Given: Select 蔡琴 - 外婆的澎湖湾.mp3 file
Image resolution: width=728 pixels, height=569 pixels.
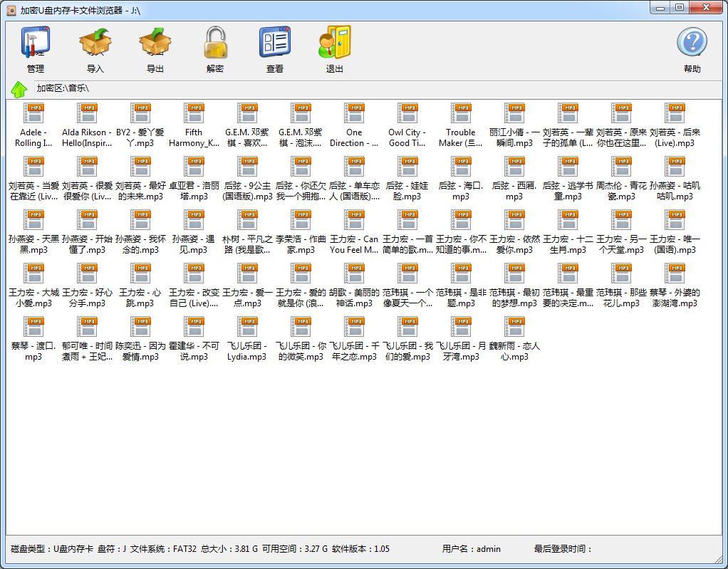Looking at the screenshot, I should (x=675, y=286).
